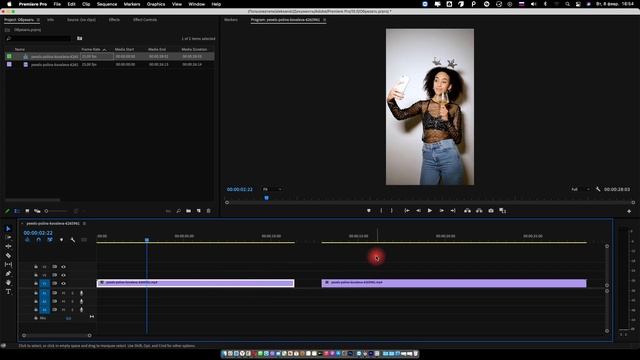Select the Pen tool
The width and height of the screenshot is (640, 360).
pyautogui.click(x=8, y=273)
